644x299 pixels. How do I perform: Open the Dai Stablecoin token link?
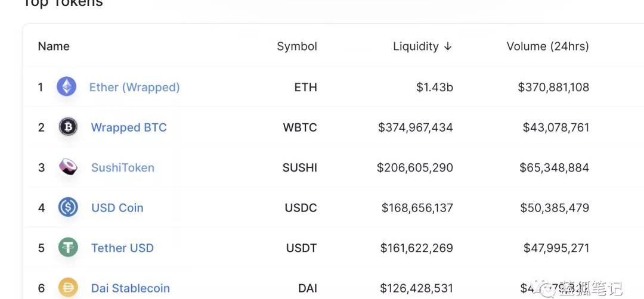131,288
